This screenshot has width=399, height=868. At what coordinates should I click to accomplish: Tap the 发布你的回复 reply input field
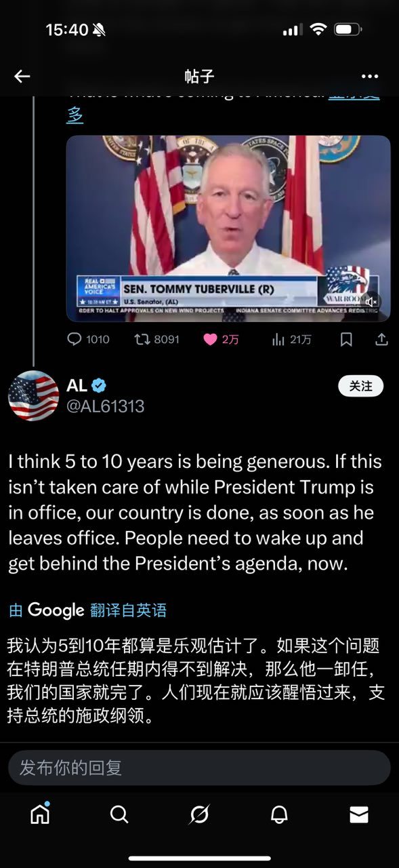point(199,768)
